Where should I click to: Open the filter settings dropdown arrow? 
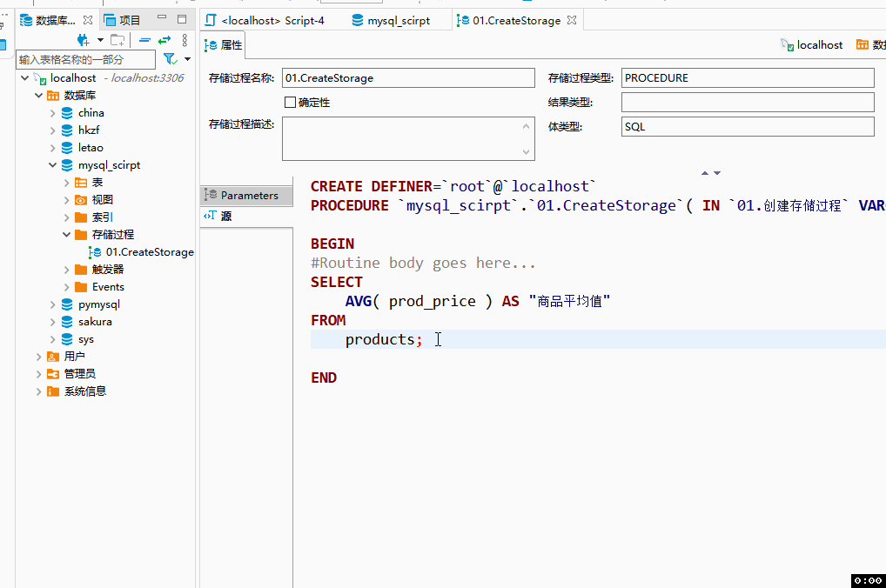tap(188, 59)
